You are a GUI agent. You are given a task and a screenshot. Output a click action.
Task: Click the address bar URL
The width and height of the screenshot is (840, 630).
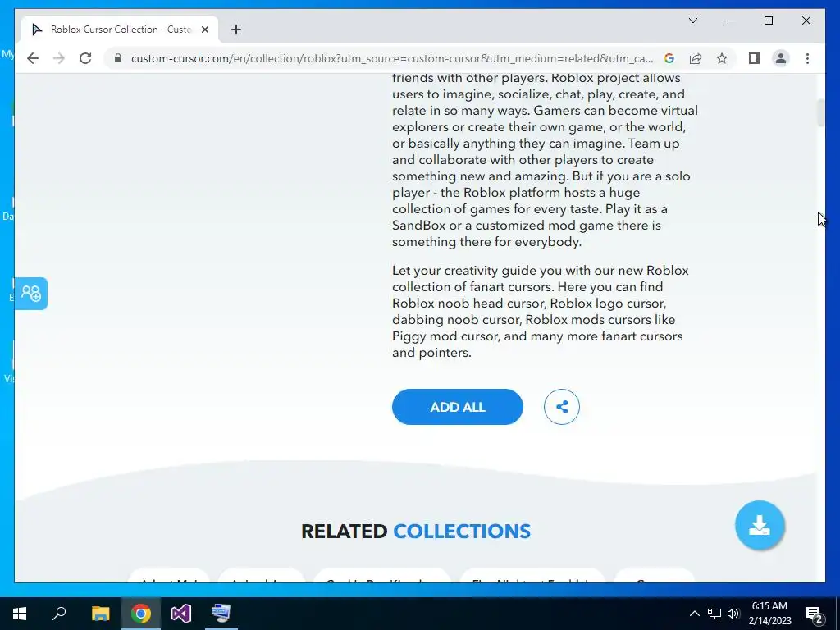tap(391, 58)
